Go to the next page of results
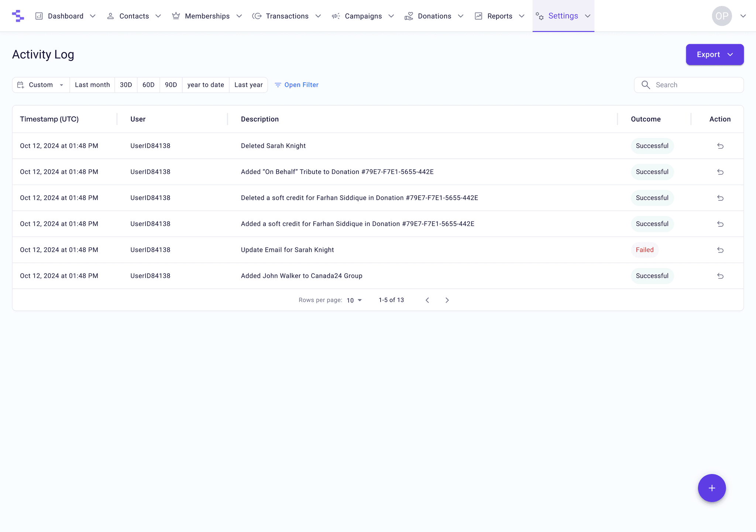 click(447, 300)
